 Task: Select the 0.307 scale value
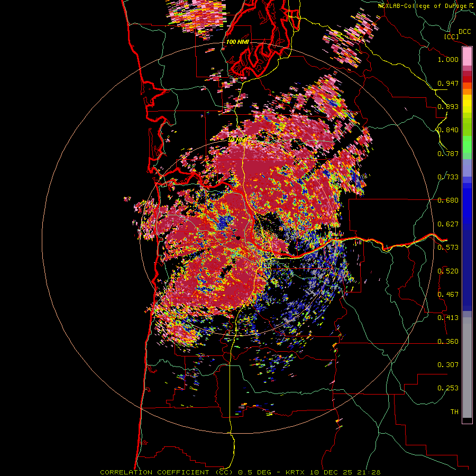tap(448, 365)
